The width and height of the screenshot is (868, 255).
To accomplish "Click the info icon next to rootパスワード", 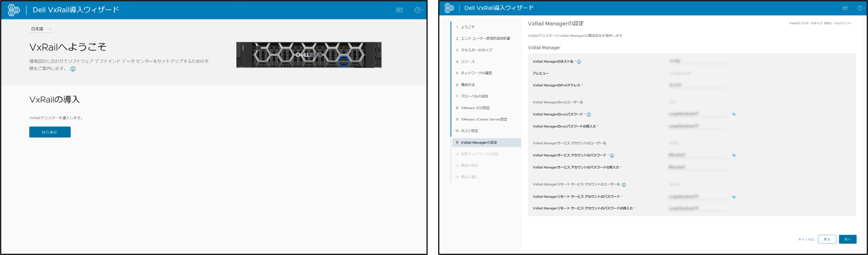I will coord(589,114).
